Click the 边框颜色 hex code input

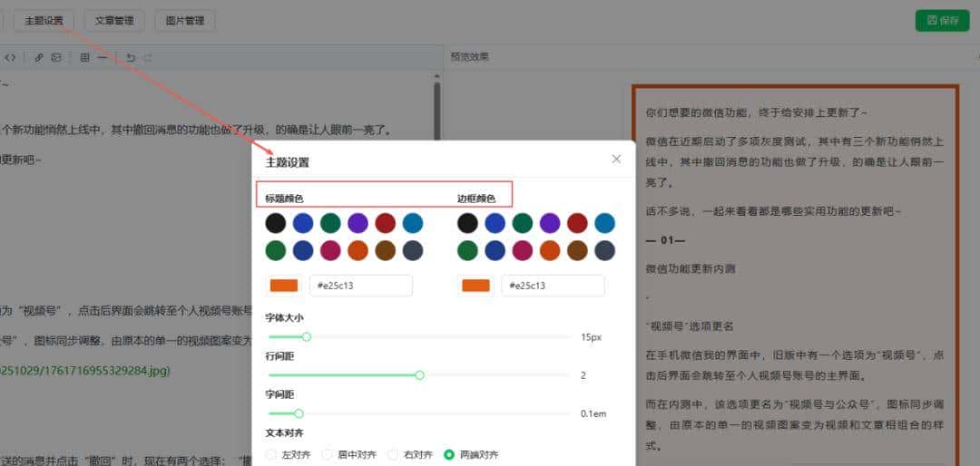pyautogui.click(x=554, y=286)
